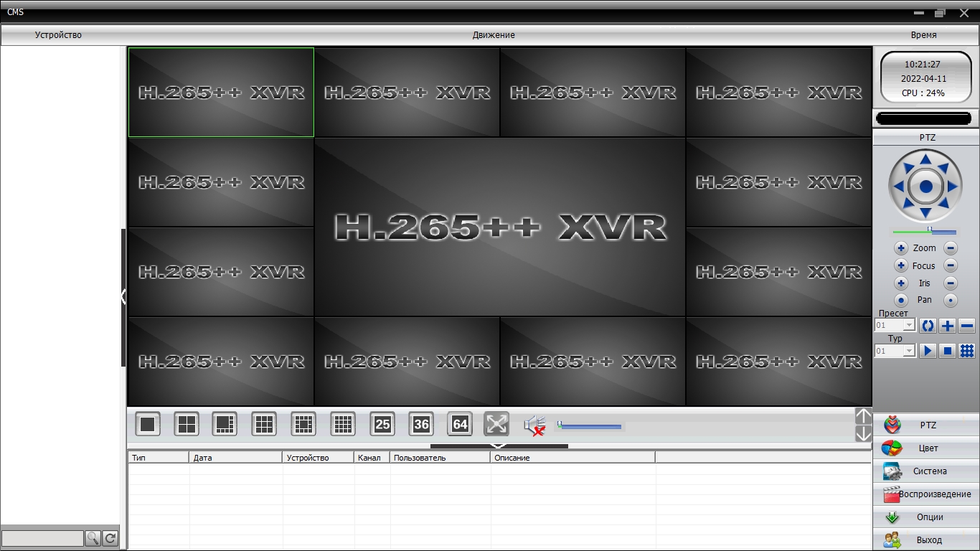Close Iris with minus button

pos(951,283)
